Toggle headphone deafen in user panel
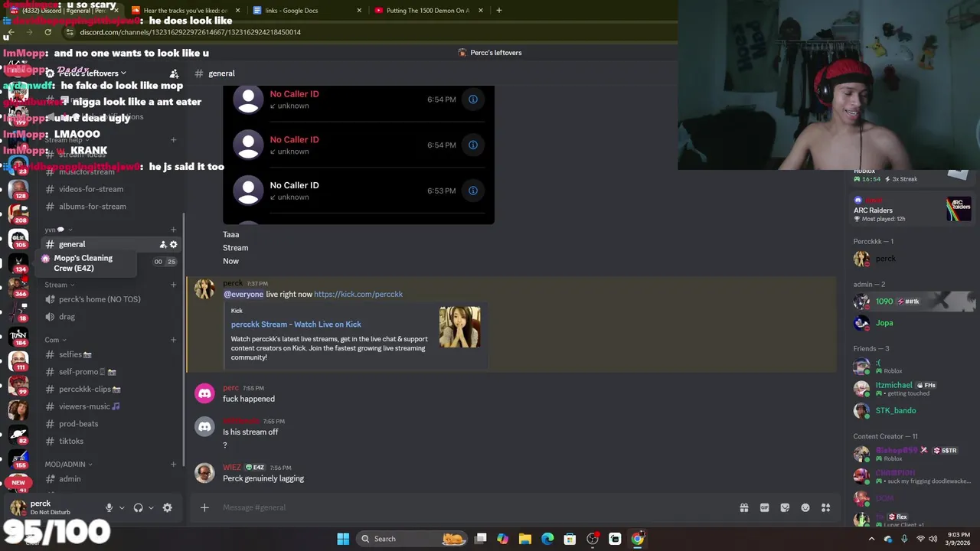The image size is (980, 551). click(x=138, y=507)
